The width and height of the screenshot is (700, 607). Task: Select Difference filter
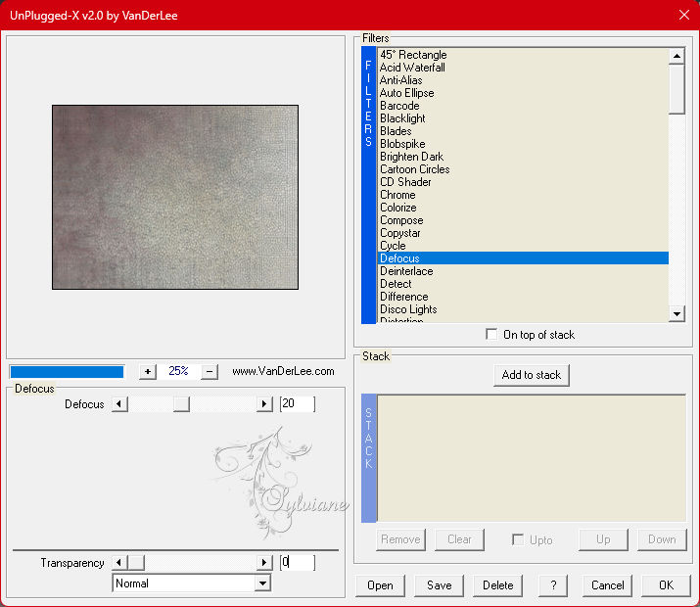click(523, 297)
